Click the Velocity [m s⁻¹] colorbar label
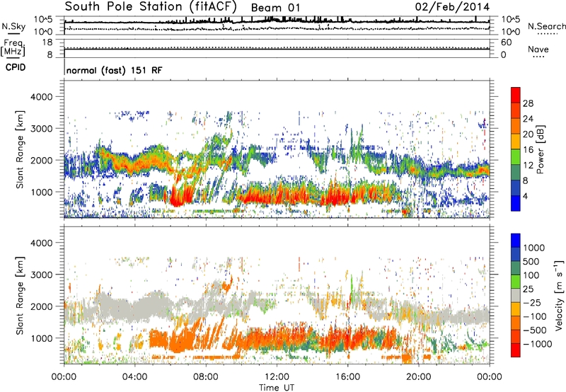 [559, 295]
